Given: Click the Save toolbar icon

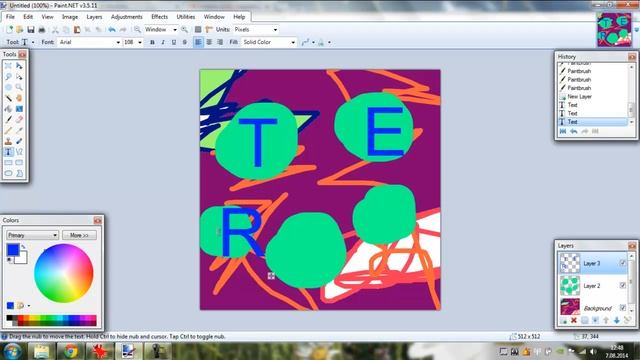Looking at the screenshot, I should [x=31, y=29].
